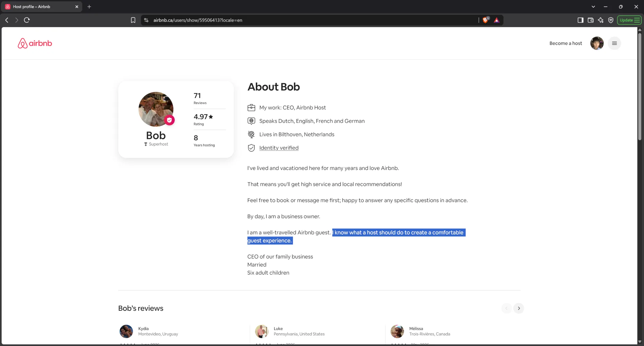Click the Superhost label under Bob
Image resolution: width=644 pixels, height=346 pixels.
(156, 144)
